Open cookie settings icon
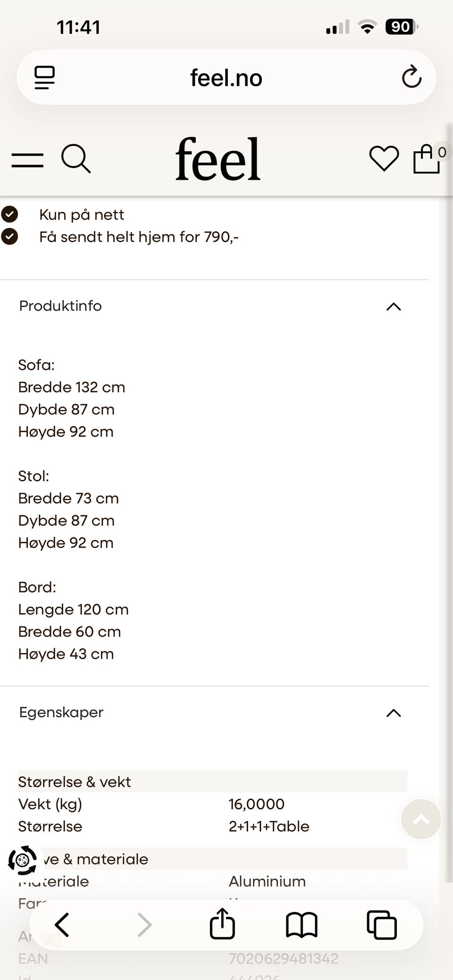The height and width of the screenshot is (980, 453). (22, 861)
